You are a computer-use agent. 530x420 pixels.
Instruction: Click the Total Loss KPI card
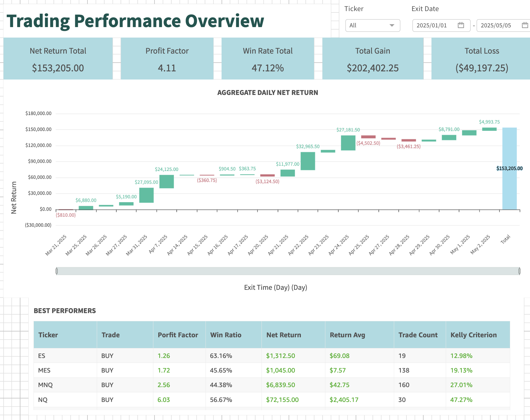coord(482,59)
